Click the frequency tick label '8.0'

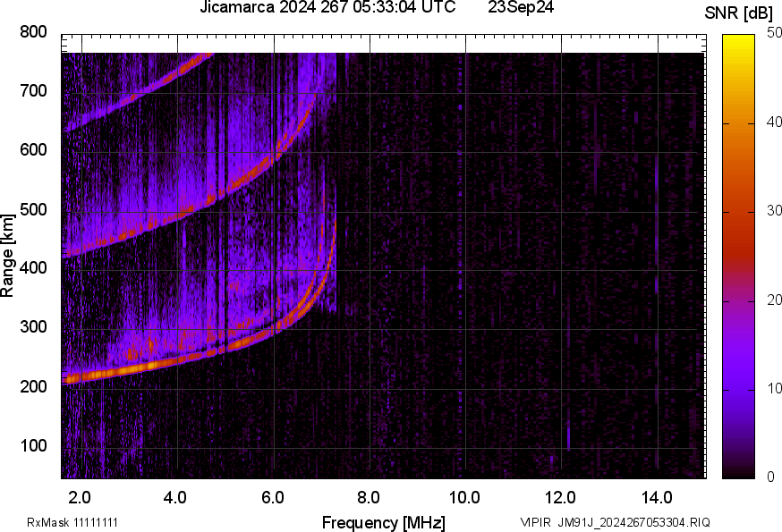[x=368, y=498]
